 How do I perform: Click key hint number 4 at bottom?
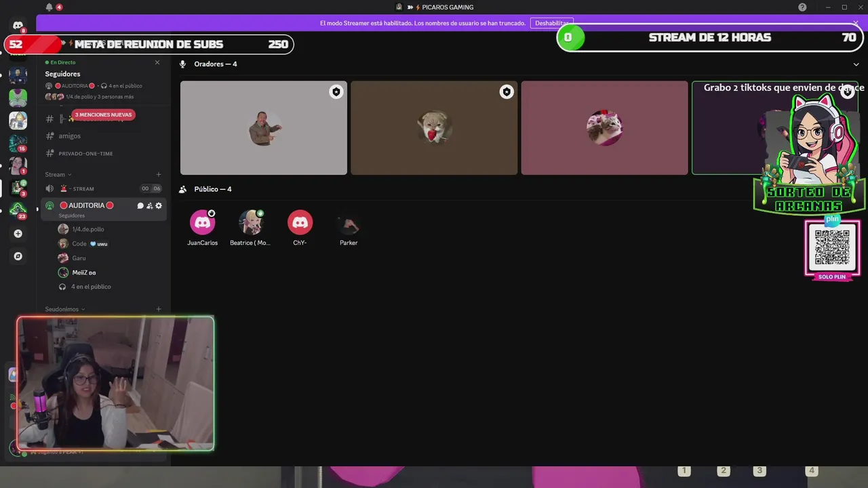[811, 470]
